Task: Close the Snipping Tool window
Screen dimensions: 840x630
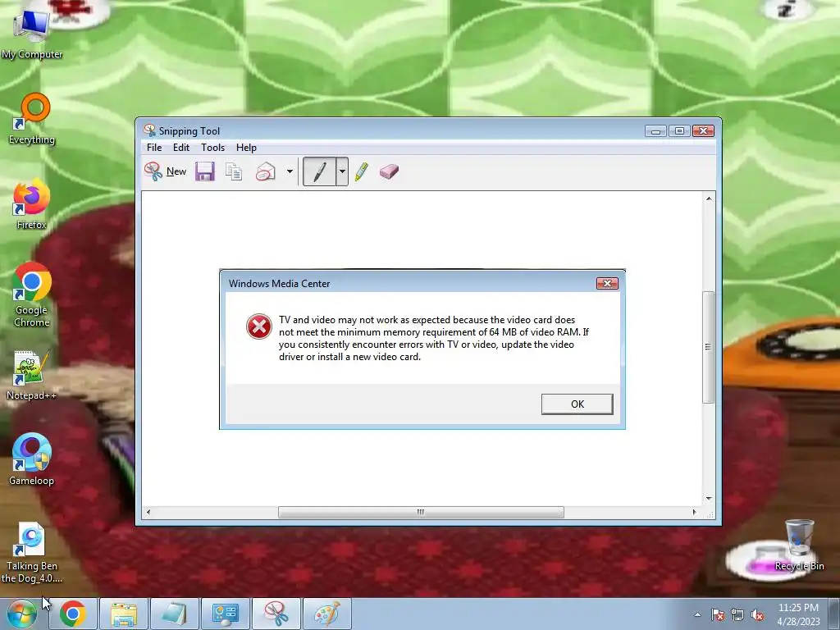Action: coord(703,130)
